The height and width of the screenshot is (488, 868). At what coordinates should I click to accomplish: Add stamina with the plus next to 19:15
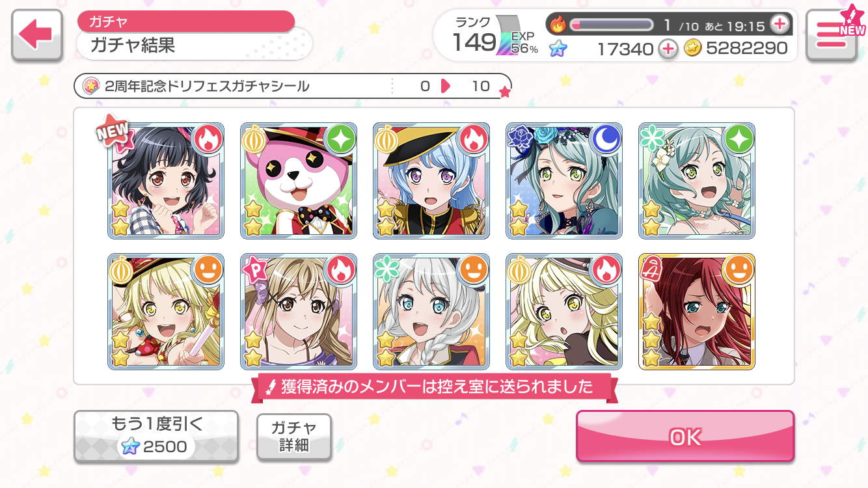point(779,25)
